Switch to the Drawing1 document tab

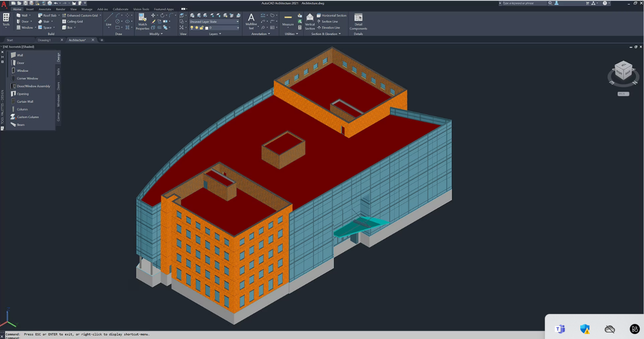(x=44, y=40)
